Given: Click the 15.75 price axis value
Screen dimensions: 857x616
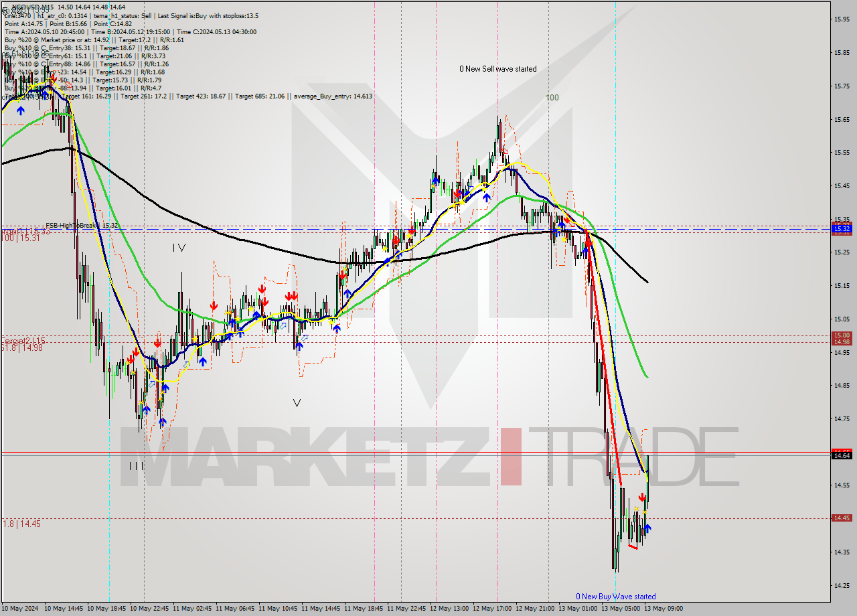Looking at the screenshot, I should pyautogui.click(x=842, y=86).
